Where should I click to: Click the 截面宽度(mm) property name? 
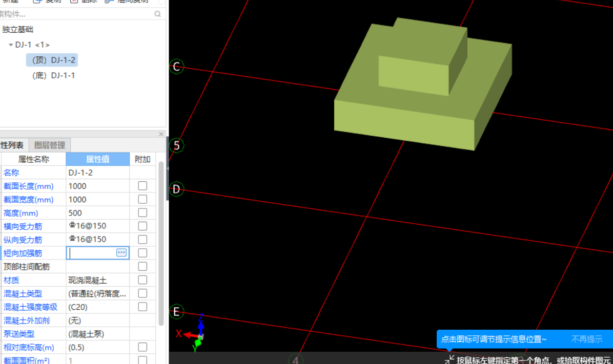click(29, 200)
